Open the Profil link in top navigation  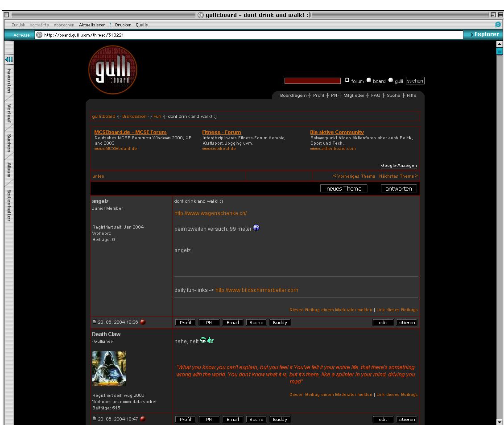[x=318, y=95]
